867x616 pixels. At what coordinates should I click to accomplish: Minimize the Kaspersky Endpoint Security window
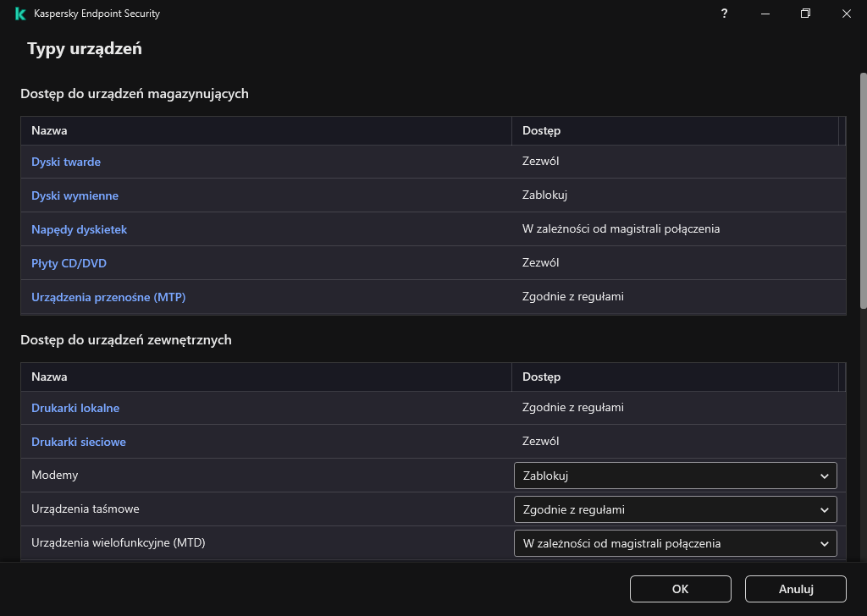[765, 14]
